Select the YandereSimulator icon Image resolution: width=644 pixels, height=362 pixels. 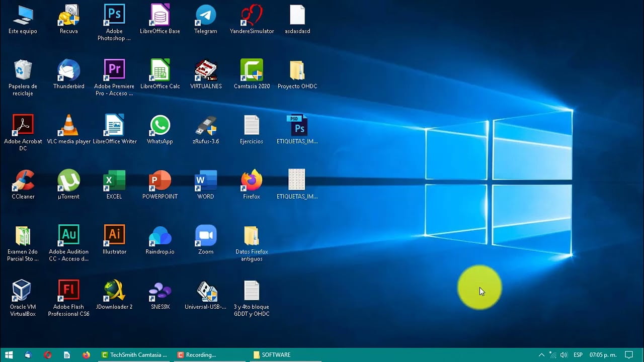pos(252,20)
